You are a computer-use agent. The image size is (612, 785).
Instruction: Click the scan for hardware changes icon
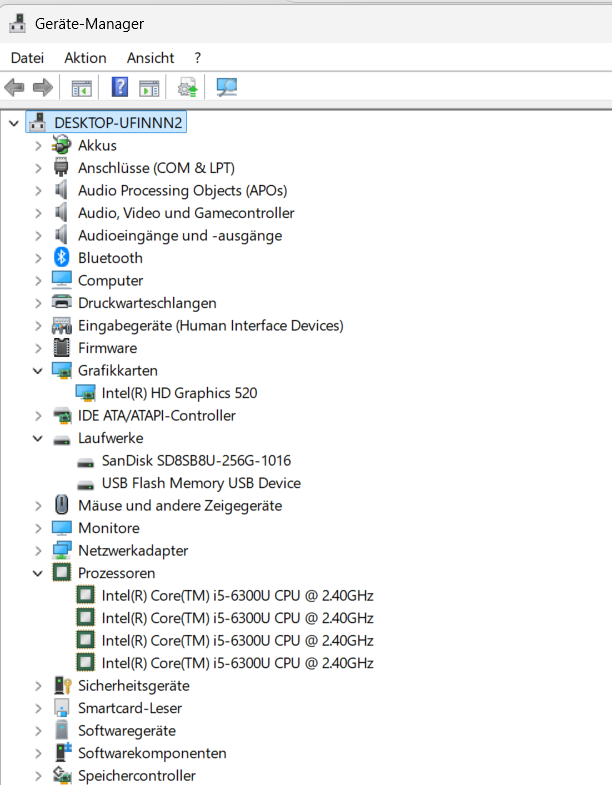(x=226, y=88)
